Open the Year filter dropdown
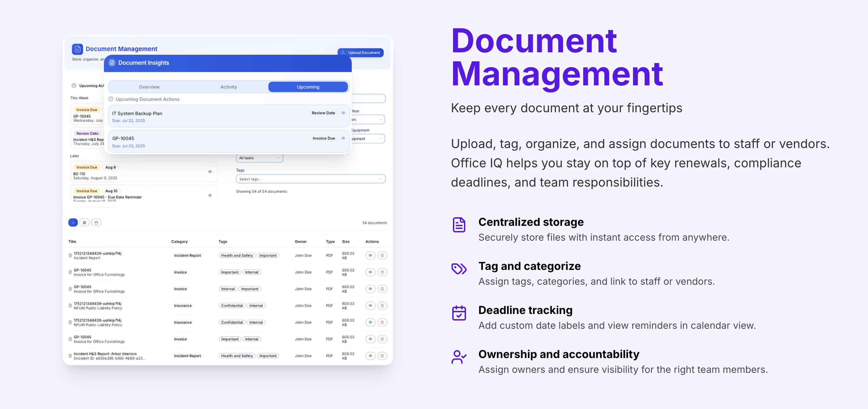 click(x=368, y=119)
